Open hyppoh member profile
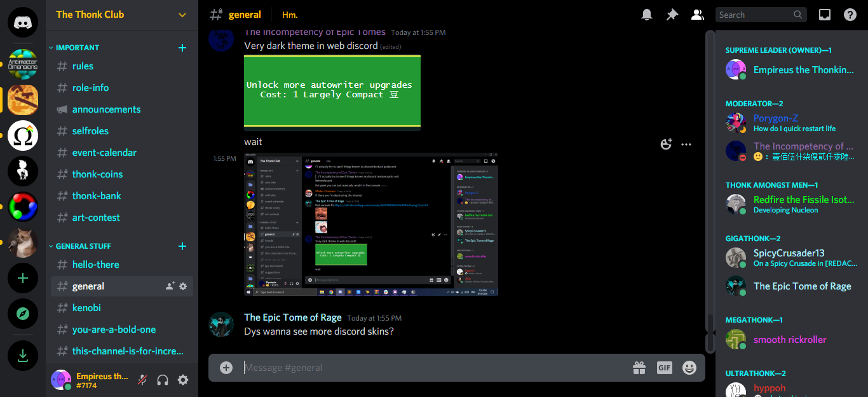 (792, 389)
